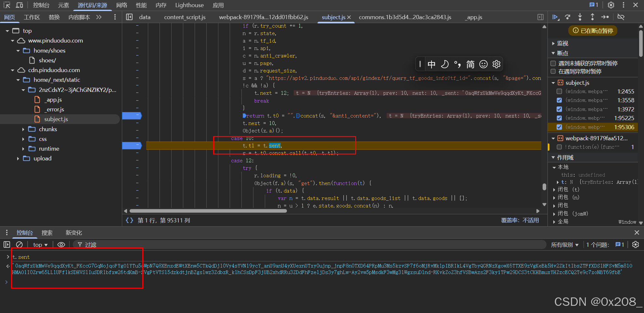
Task: Collapse the Breakpoints (断点) section
Action: click(x=553, y=53)
